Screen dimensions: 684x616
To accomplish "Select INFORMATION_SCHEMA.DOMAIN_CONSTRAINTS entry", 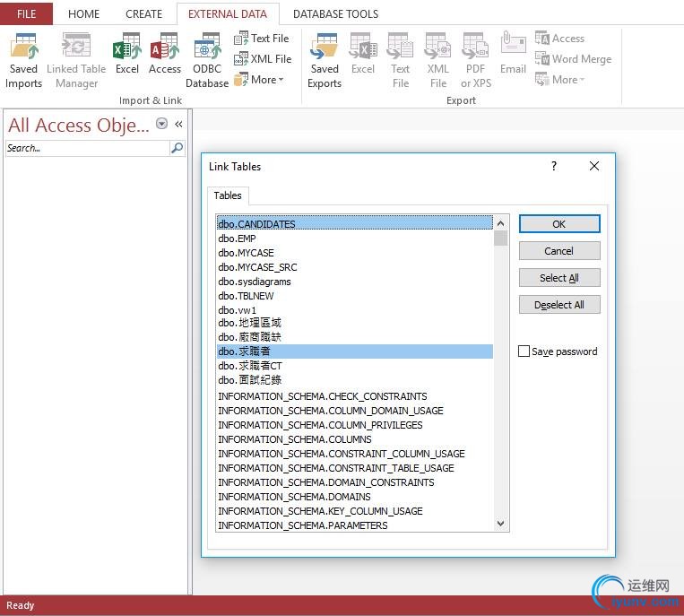I will 355,482.
